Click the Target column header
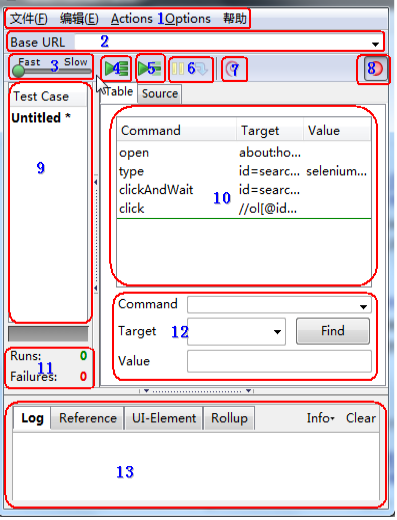 coord(270,131)
